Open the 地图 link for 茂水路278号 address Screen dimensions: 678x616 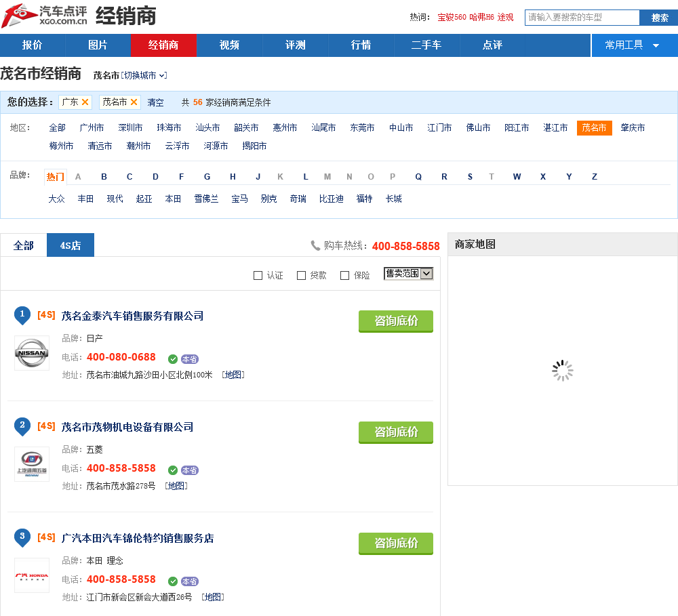click(x=176, y=486)
